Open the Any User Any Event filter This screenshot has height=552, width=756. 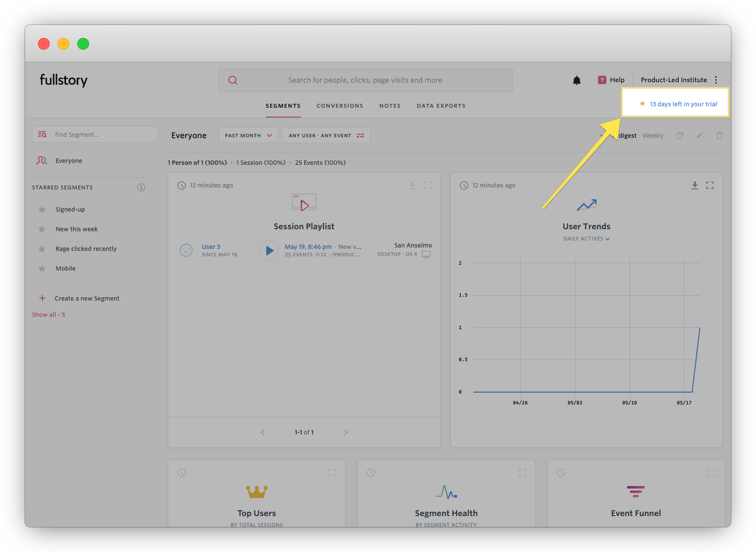click(x=326, y=136)
